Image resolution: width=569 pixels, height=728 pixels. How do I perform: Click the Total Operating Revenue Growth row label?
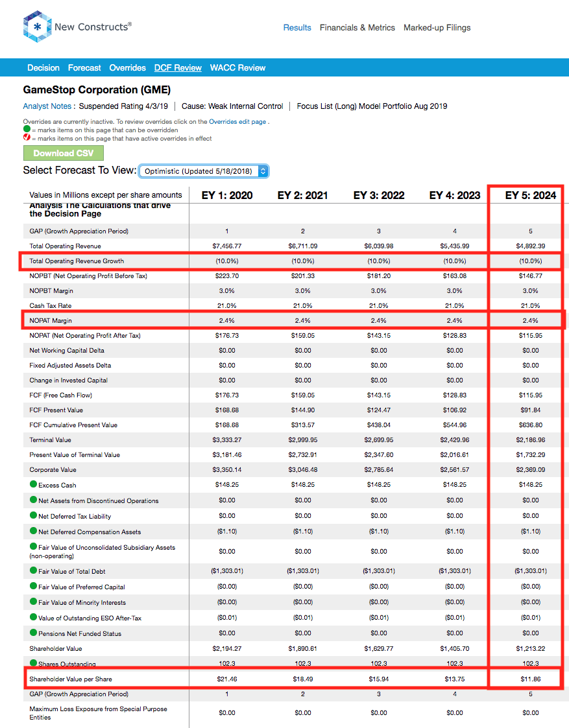pos(77,261)
